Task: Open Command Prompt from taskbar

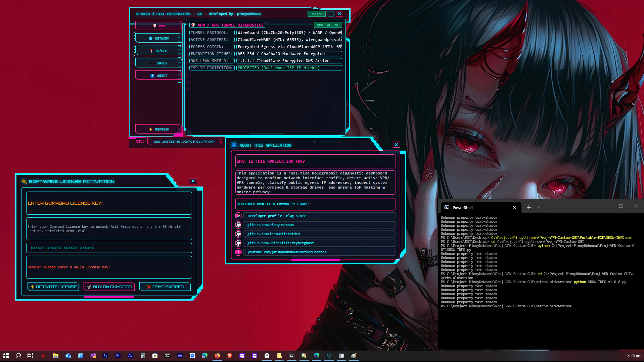Action: pyautogui.click(x=167, y=356)
